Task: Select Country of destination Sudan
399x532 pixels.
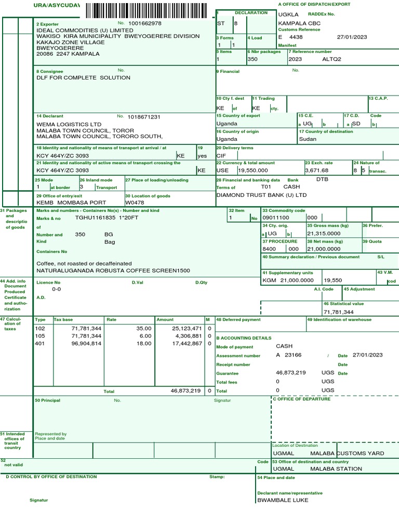Action: [308, 139]
